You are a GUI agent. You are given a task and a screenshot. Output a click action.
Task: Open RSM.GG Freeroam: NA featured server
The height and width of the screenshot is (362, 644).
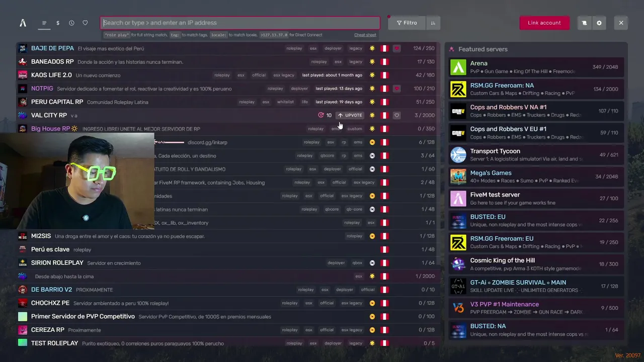pyautogui.click(x=536, y=89)
